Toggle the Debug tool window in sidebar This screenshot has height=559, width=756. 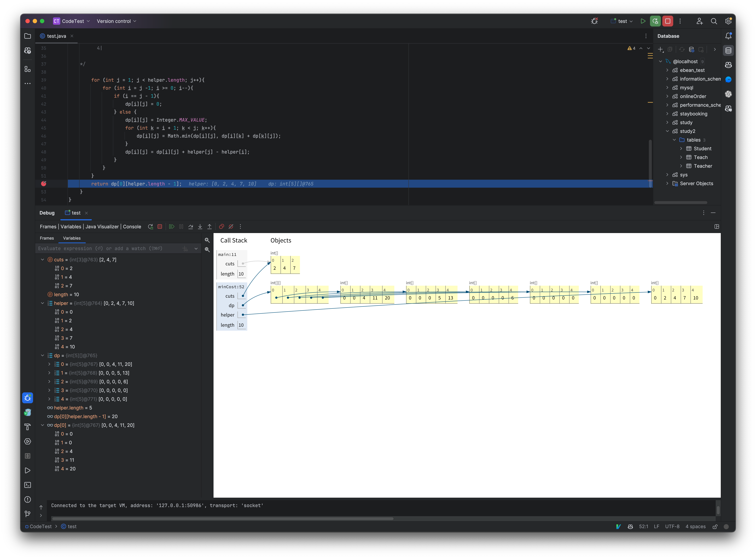(x=28, y=398)
